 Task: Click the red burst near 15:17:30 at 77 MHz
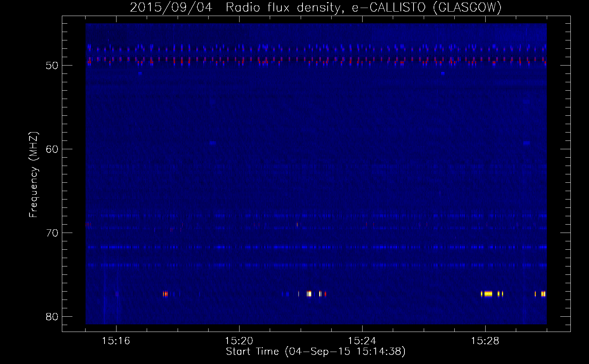tap(166, 294)
